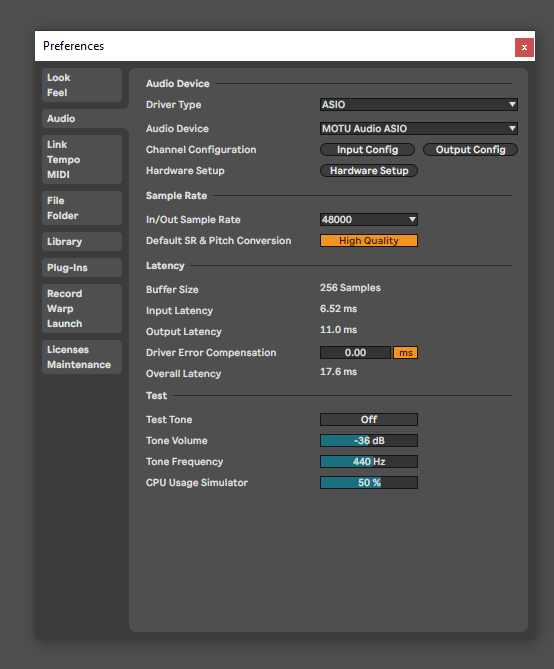Toggle the High Quality conversion button

pos(369,241)
